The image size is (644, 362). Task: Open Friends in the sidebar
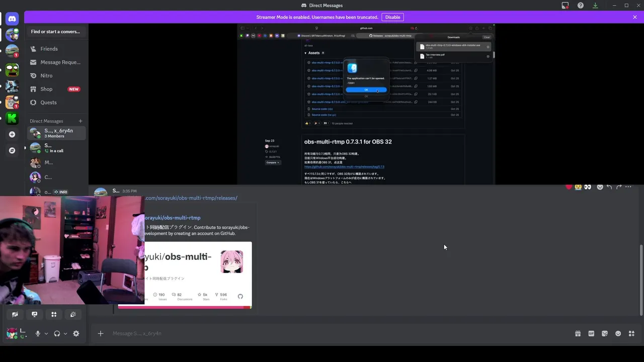pyautogui.click(x=56, y=49)
